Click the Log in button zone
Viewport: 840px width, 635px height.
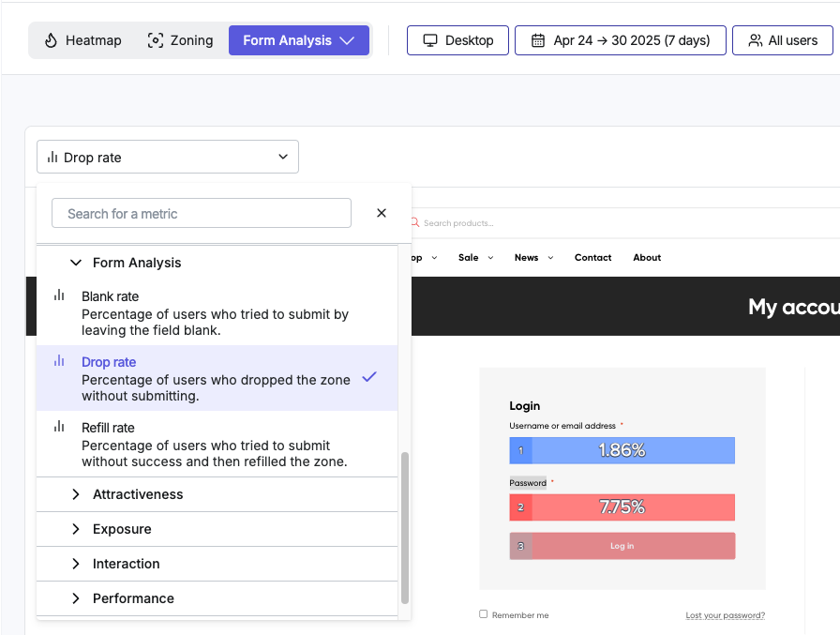coord(622,546)
